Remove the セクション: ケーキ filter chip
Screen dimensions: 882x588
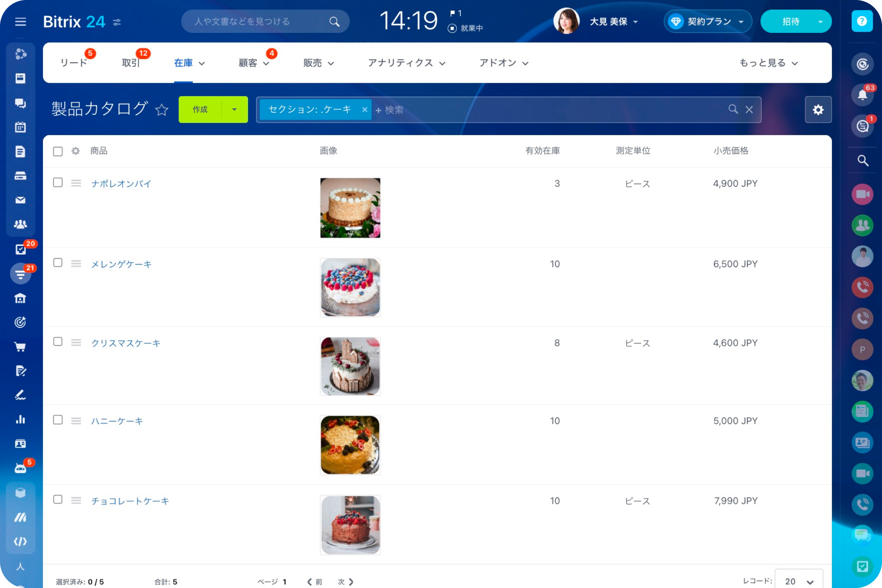(x=364, y=110)
